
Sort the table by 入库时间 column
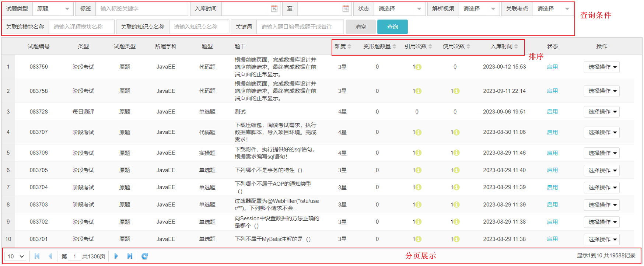[x=504, y=46]
